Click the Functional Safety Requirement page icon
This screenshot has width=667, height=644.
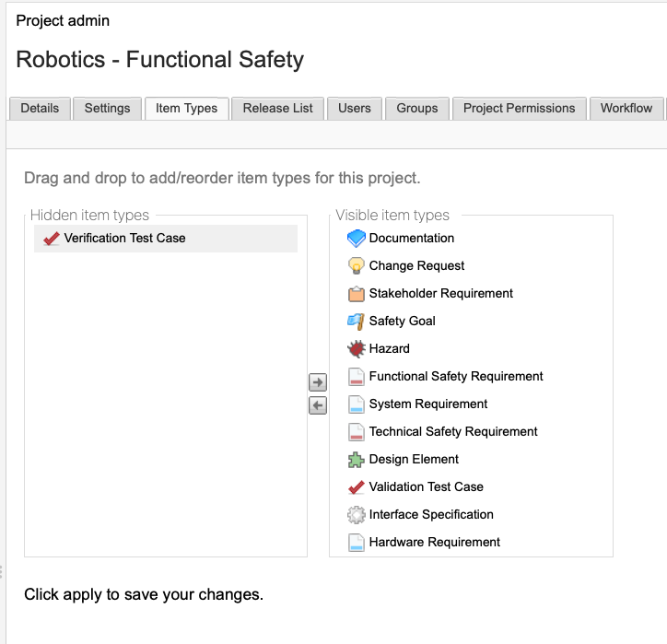click(x=356, y=377)
